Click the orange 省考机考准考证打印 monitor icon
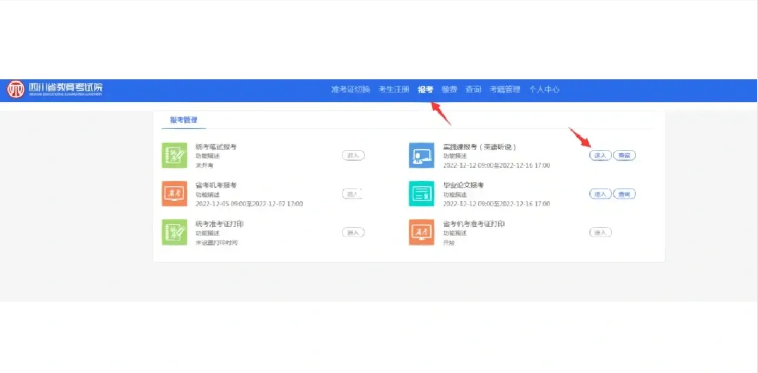 [x=422, y=232]
